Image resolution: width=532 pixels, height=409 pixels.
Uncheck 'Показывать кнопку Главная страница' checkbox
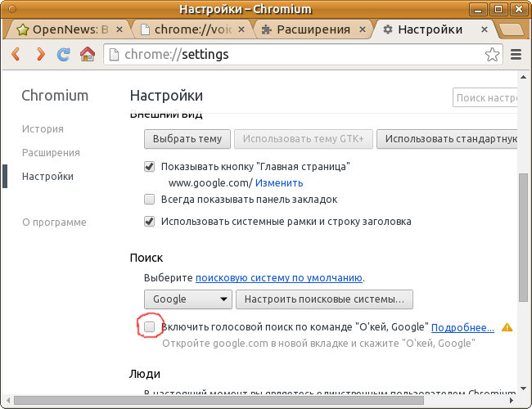tap(149, 166)
